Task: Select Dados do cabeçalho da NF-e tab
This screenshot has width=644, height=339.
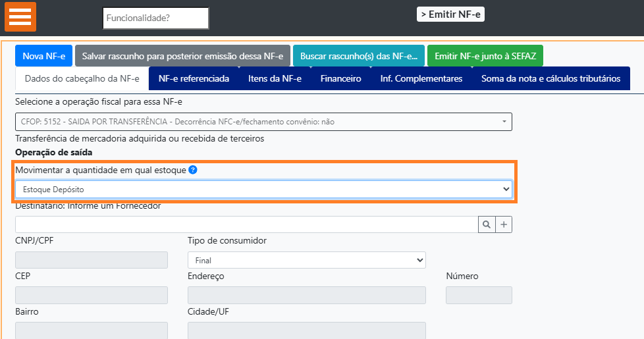Action: pyautogui.click(x=82, y=79)
